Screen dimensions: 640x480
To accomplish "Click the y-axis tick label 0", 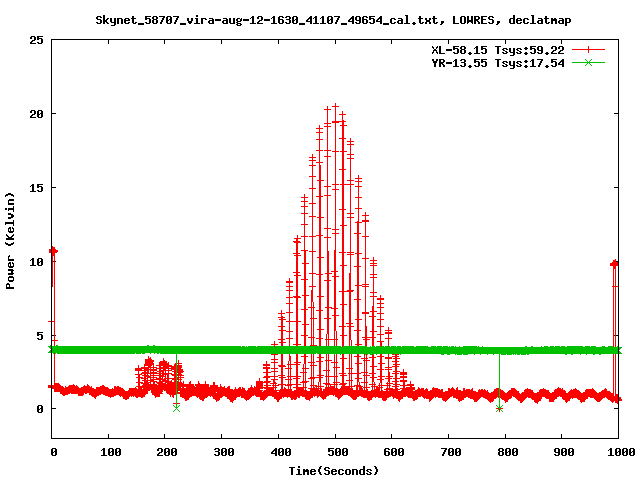I will [x=40, y=409].
